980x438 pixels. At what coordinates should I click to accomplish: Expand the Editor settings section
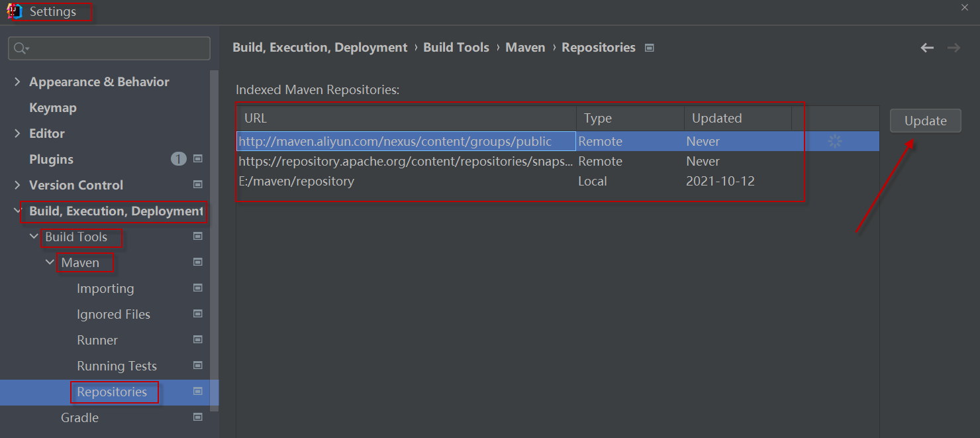point(17,133)
